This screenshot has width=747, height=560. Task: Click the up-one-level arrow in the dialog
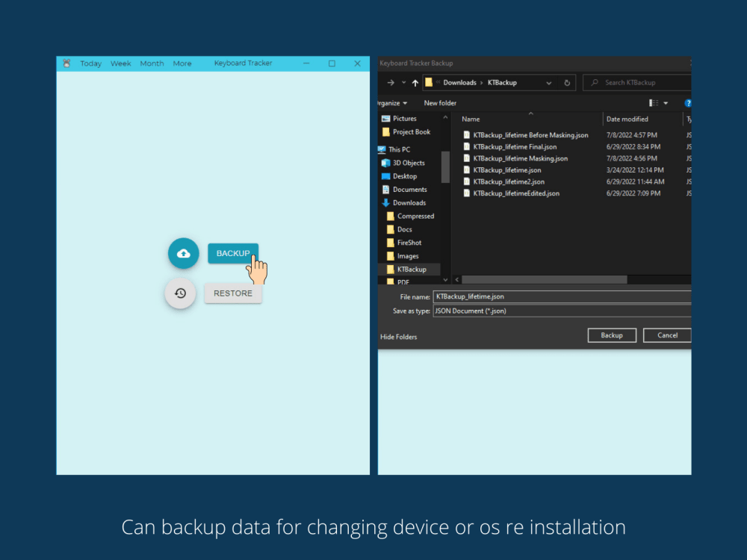(415, 83)
